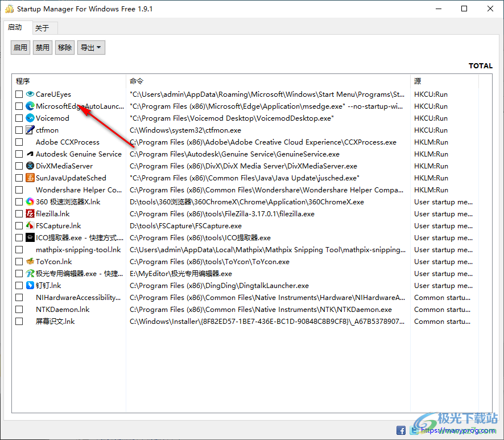This screenshot has height=440, width=504.
Task: Click the DivXMediaServer icon
Action: tap(30, 166)
